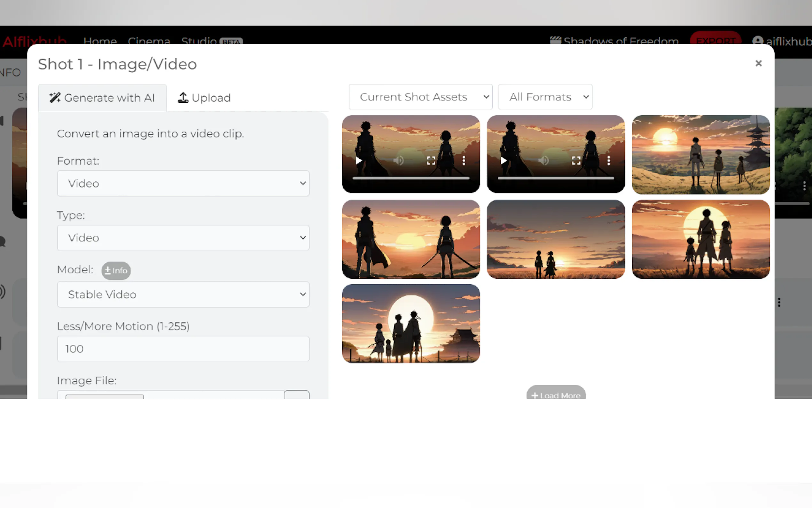Expand the Type dropdown

183,238
